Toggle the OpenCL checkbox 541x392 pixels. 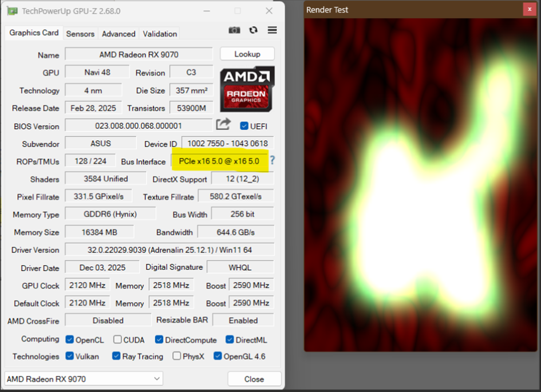tap(69, 339)
